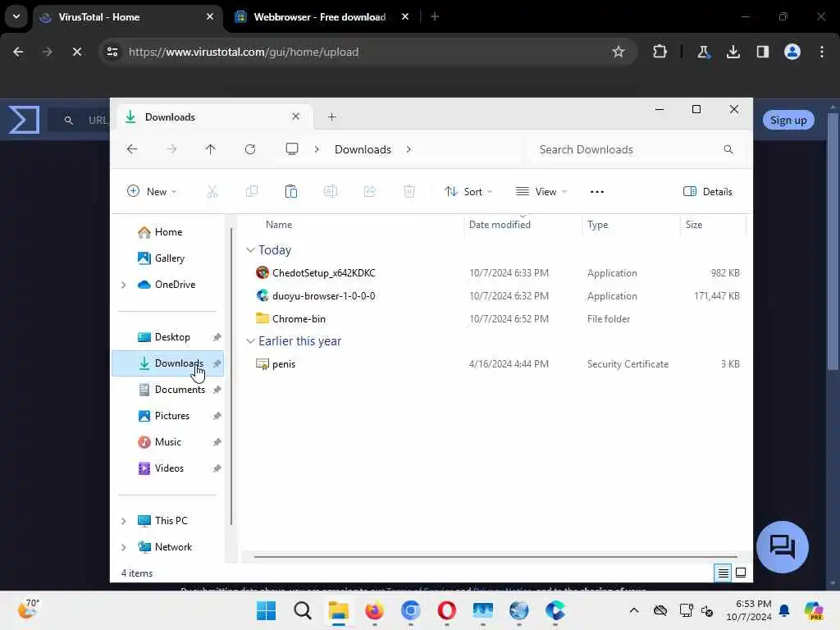Image resolution: width=840 pixels, height=630 pixels.
Task: Click chevron after Downloads in address bar
Action: (x=409, y=149)
